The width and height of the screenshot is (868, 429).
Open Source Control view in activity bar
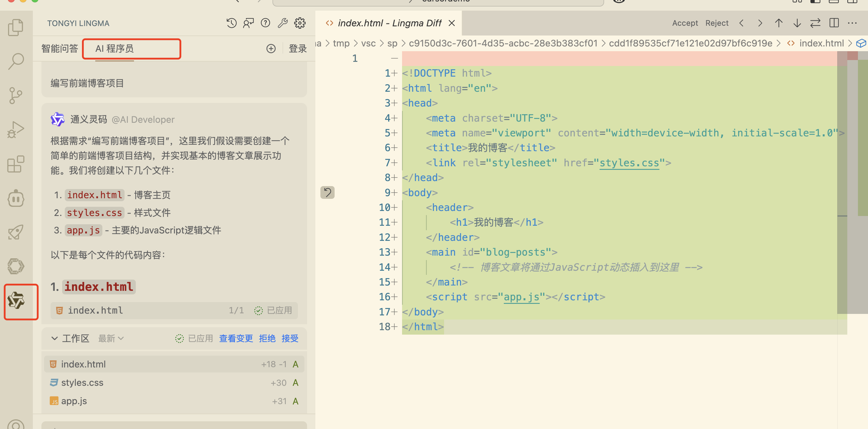click(x=15, y=95)
